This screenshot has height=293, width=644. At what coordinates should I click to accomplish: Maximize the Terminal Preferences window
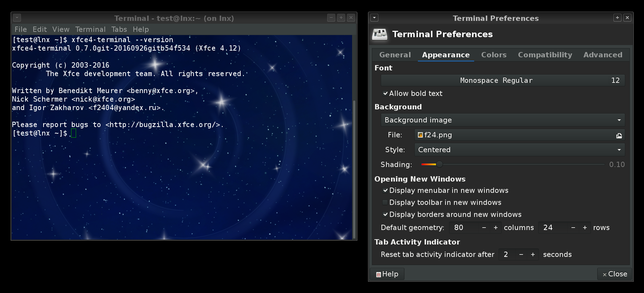617,18
